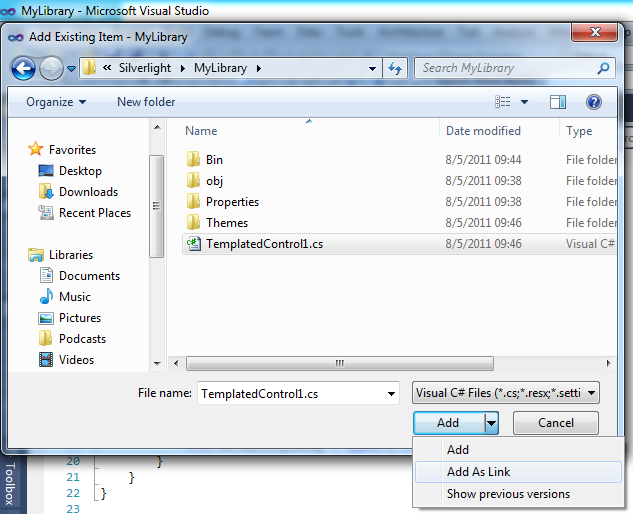Image resolution: width=633 pixels, height=514 pixels.
Task: Open Music library
Action: [75, 297]
